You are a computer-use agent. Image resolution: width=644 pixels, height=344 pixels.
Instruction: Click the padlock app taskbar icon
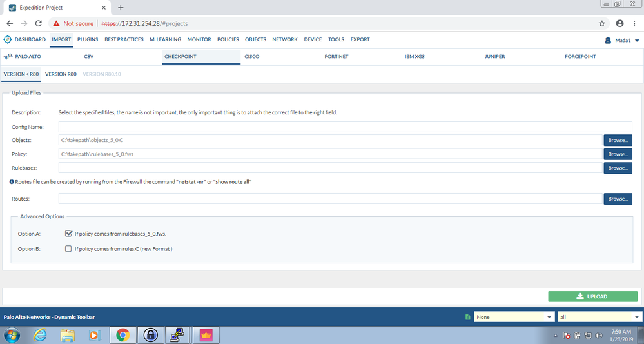[151, 336]
